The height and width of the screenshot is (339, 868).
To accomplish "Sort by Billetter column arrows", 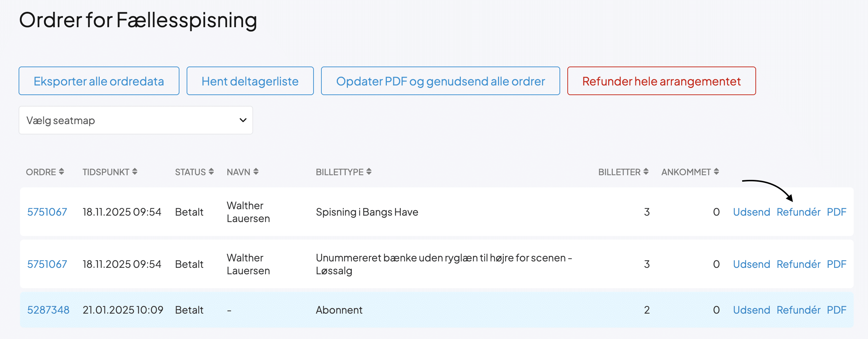I will [646, 172].
